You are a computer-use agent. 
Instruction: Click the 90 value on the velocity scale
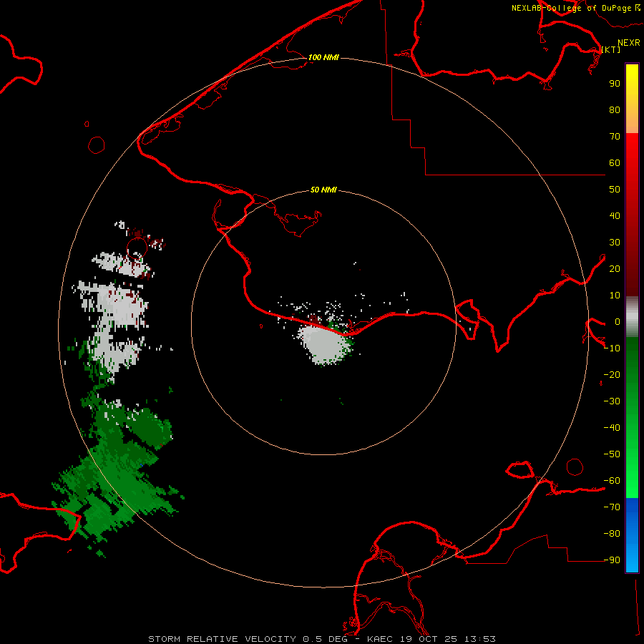(x=615, y=84)
